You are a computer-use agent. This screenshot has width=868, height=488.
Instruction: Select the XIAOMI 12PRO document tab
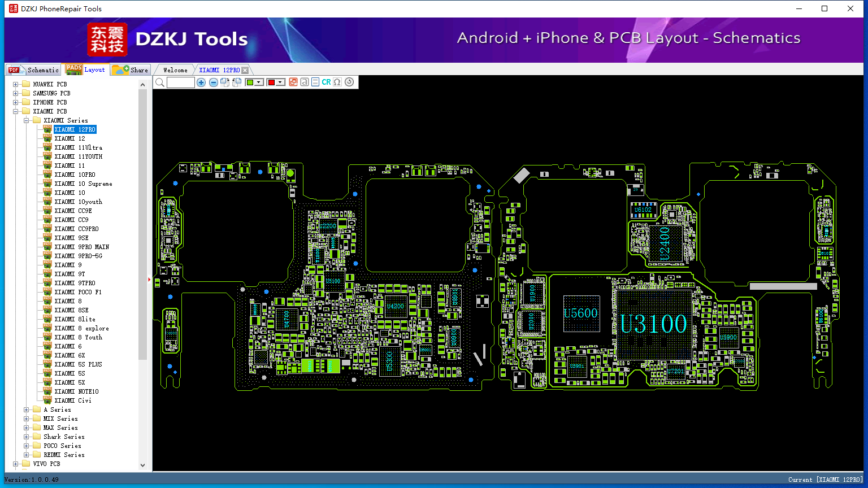click(219, 70)
